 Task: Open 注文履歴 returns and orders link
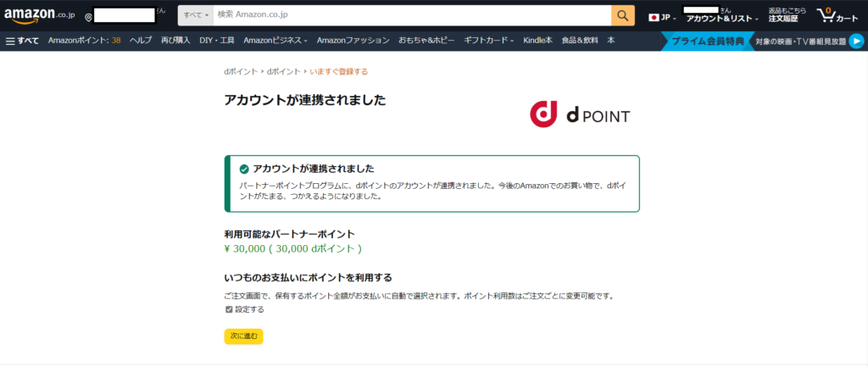[787, 15]
